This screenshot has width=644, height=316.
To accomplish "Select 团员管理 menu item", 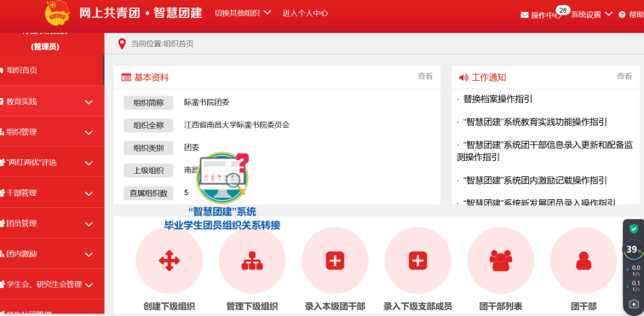I will tap(21, 223).
